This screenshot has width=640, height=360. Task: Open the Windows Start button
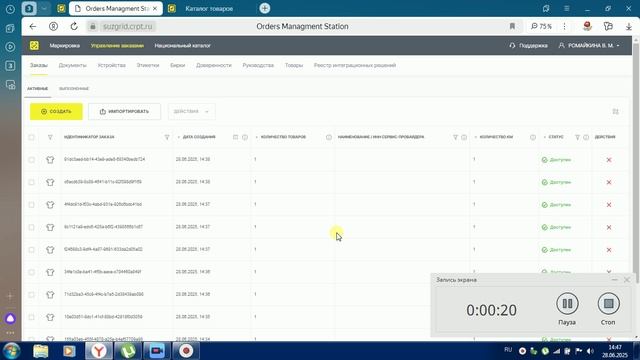tap(11, 351)
